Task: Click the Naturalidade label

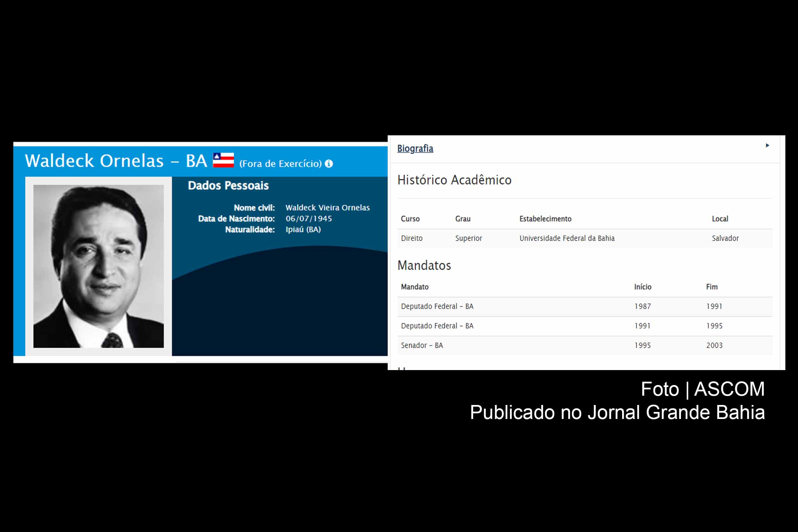Action: click(250, 230)
